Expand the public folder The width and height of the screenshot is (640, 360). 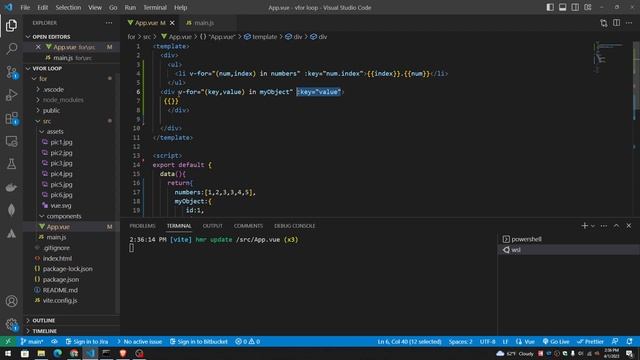pos(51,111)
